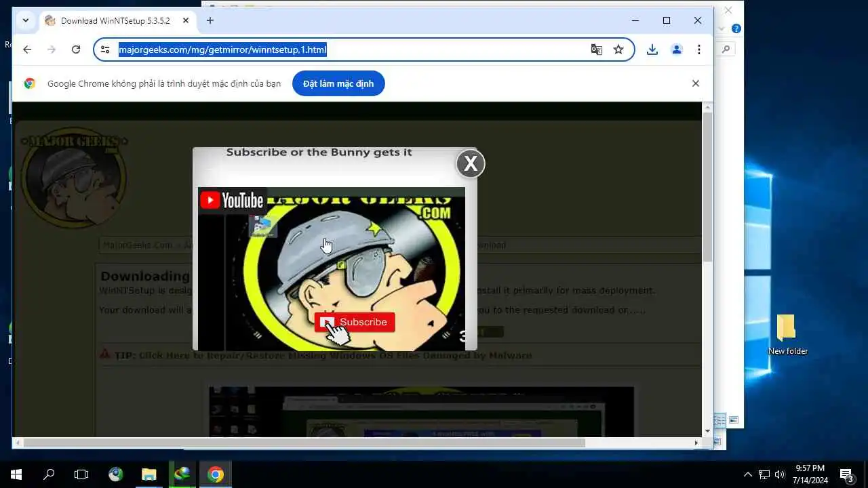Click the YouTube logo in popup video
The image size is (868, 488).
[233, 200]
